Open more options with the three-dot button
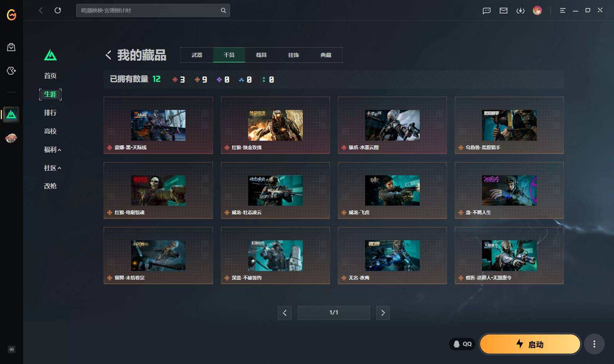The width and height of the screenshot is (614, 364). [594, 344]
